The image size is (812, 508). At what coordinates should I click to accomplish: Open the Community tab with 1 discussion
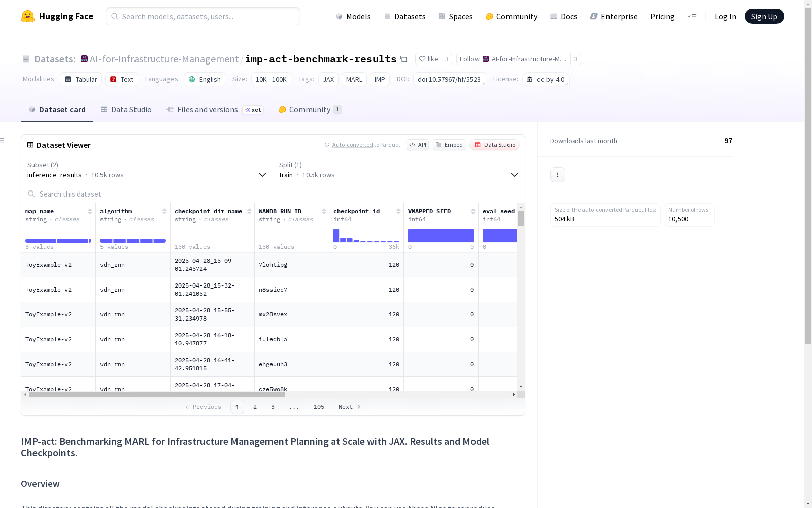(310, 110)
